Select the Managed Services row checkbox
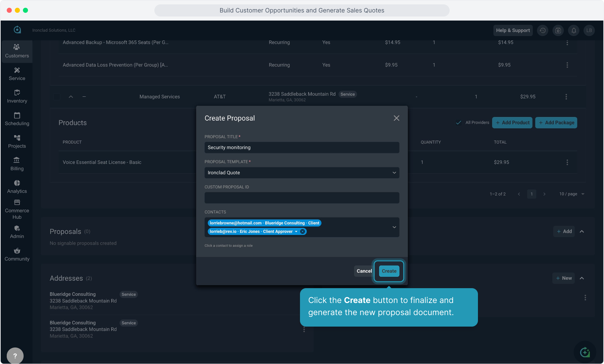This screenshot has width=604, height=364. (x=57, y=97)
